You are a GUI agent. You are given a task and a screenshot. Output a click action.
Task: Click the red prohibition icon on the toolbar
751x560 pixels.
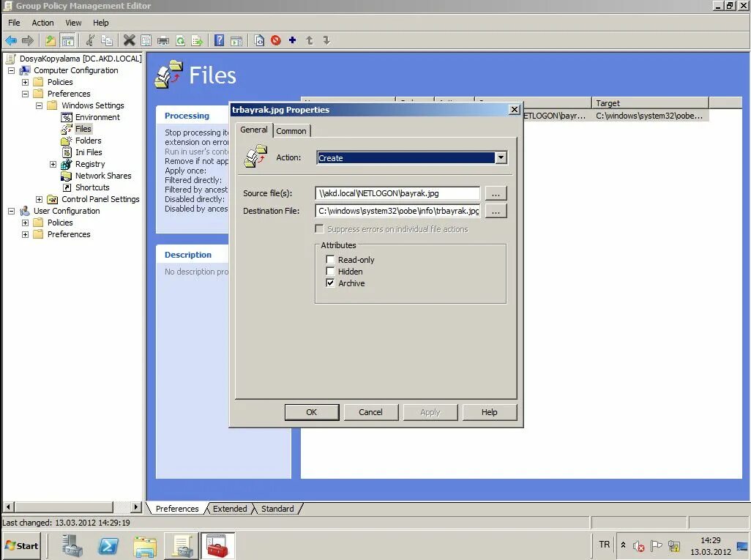coord(276,40)
